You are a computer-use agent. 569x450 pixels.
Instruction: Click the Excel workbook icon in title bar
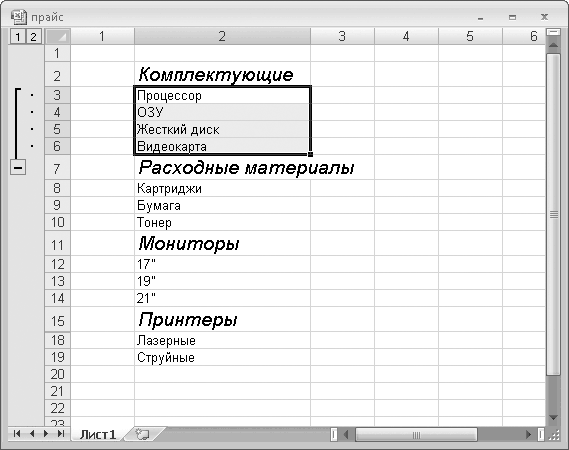(18, 17)
